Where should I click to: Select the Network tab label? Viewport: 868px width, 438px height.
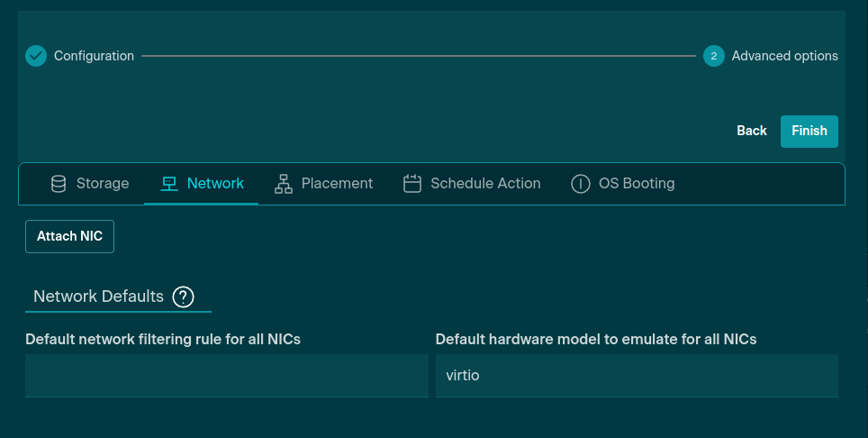coord(215,184)
